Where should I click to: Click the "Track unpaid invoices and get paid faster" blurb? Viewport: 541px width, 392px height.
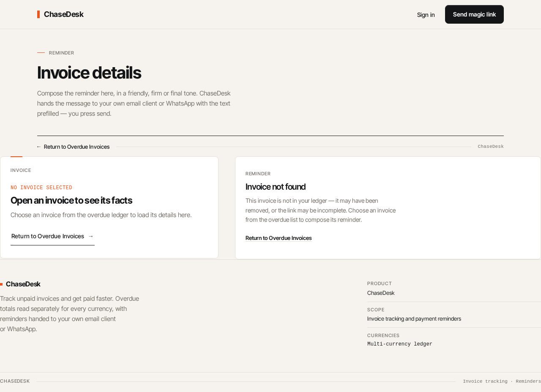[70, 313]
